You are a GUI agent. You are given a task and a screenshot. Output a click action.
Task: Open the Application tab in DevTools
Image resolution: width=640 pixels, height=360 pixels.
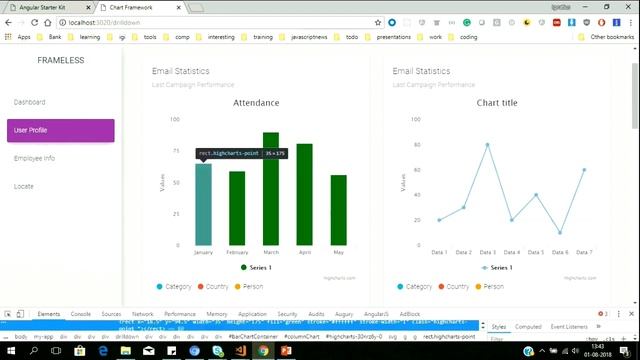point(252,314)
